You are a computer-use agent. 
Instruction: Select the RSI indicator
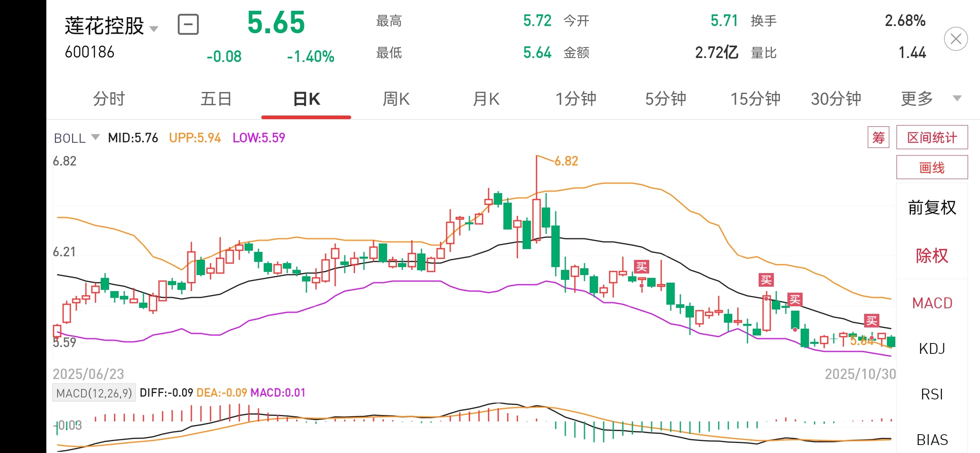point(932,394)
